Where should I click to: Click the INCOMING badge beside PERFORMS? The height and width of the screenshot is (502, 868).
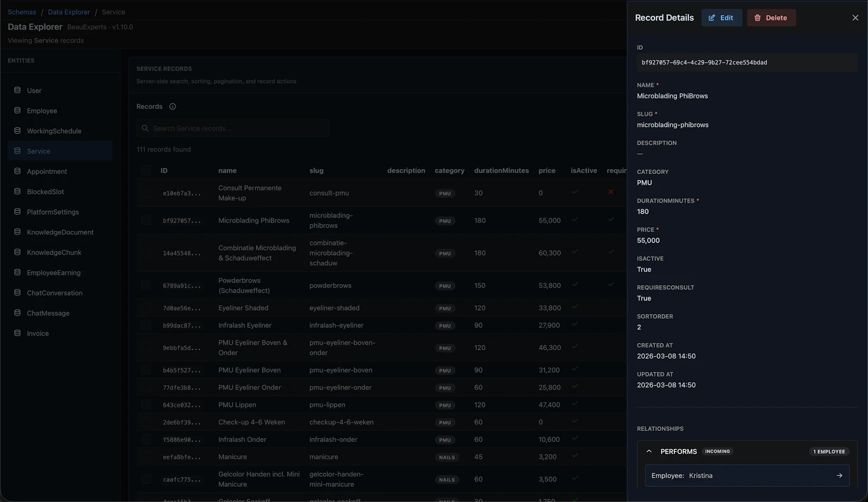[717, 451]
